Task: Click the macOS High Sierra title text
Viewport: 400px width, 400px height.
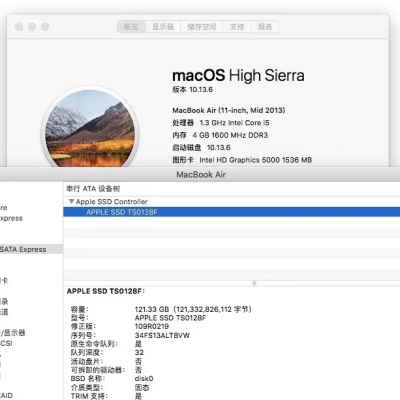Action: tap(238, 75)
